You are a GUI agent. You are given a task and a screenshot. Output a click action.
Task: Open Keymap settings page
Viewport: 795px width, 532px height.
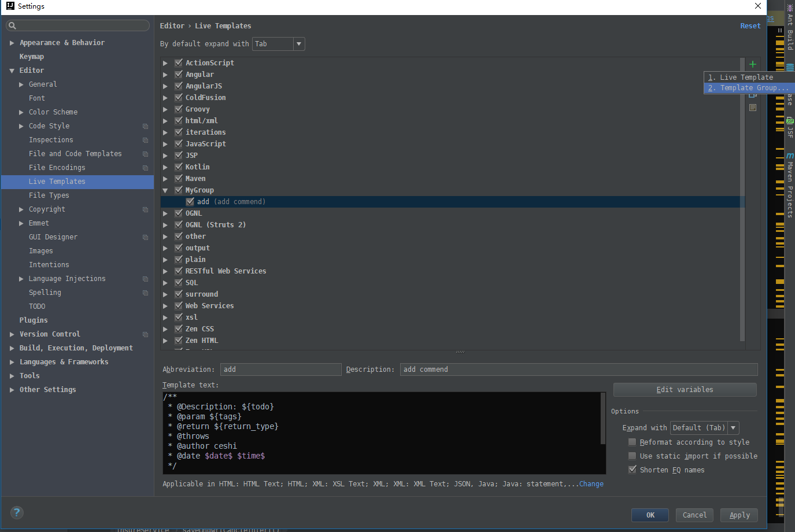pyautogui.click(x=32, y=57)
